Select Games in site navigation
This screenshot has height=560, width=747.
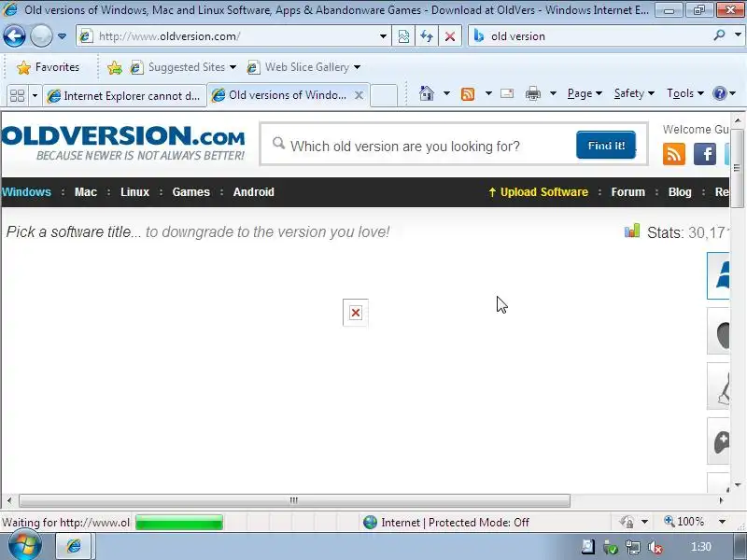point(191,192)
